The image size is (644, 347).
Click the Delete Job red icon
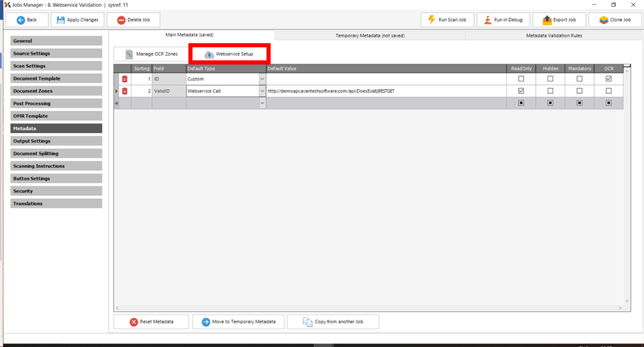click(121, 20)
